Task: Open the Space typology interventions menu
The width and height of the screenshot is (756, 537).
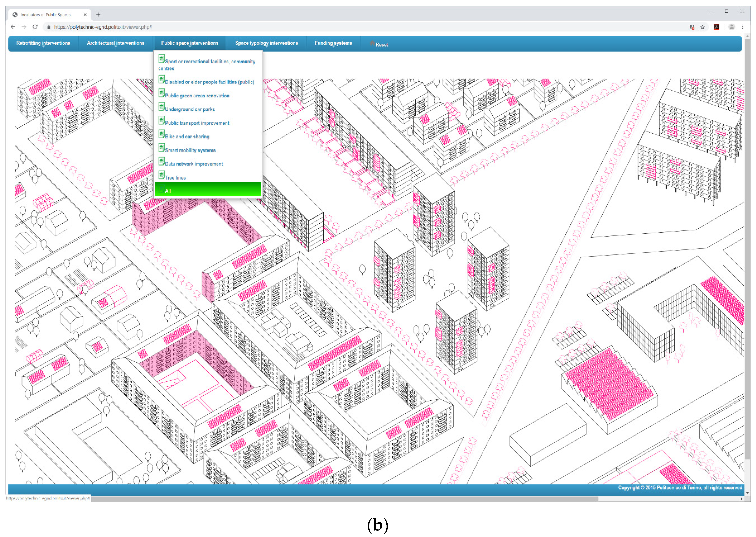Action: pyautogui.click(x=266, y=43)
